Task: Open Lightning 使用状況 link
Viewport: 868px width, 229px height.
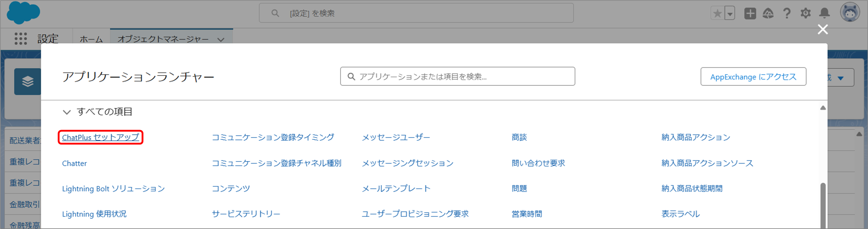Action: [x=94, y=214]
